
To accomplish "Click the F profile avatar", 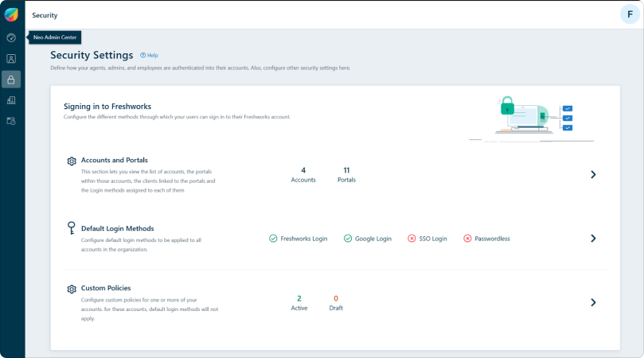I will click(x=630, y=15).
